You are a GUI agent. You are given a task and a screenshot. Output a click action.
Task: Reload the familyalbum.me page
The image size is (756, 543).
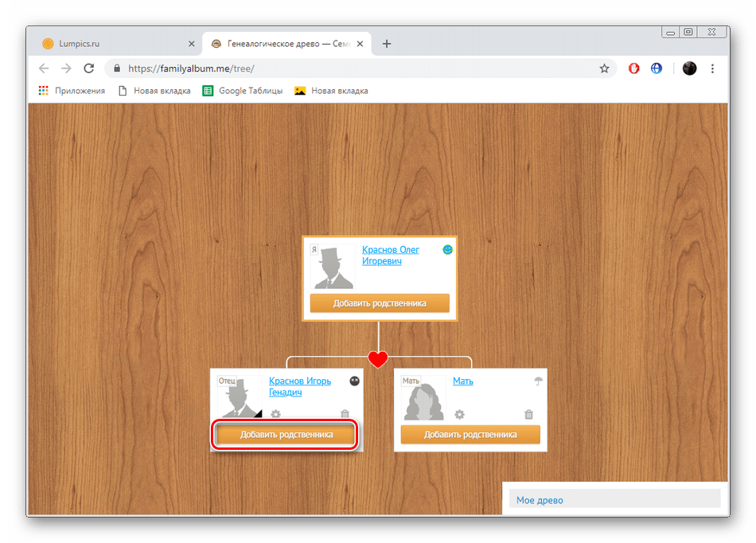click(88, 68)
